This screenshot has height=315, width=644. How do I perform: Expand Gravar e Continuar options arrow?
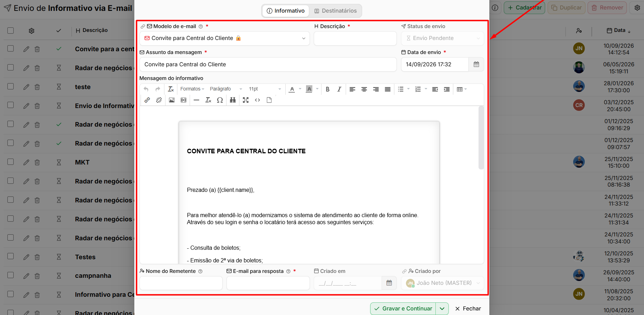442,309
